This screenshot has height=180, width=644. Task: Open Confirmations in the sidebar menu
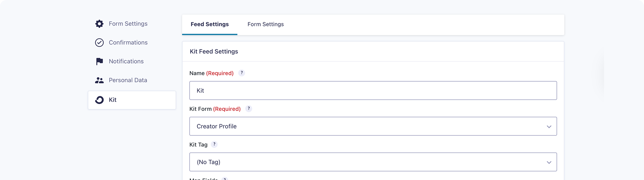click(128, 43)
